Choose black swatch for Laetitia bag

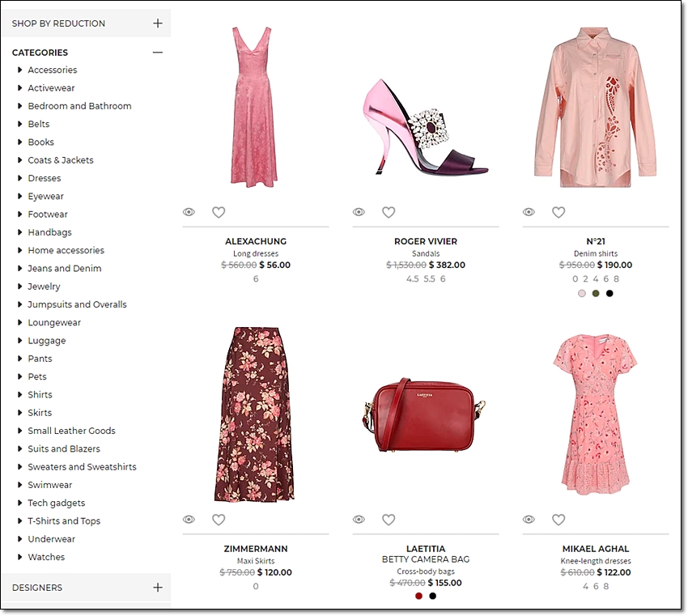[433, 596]
